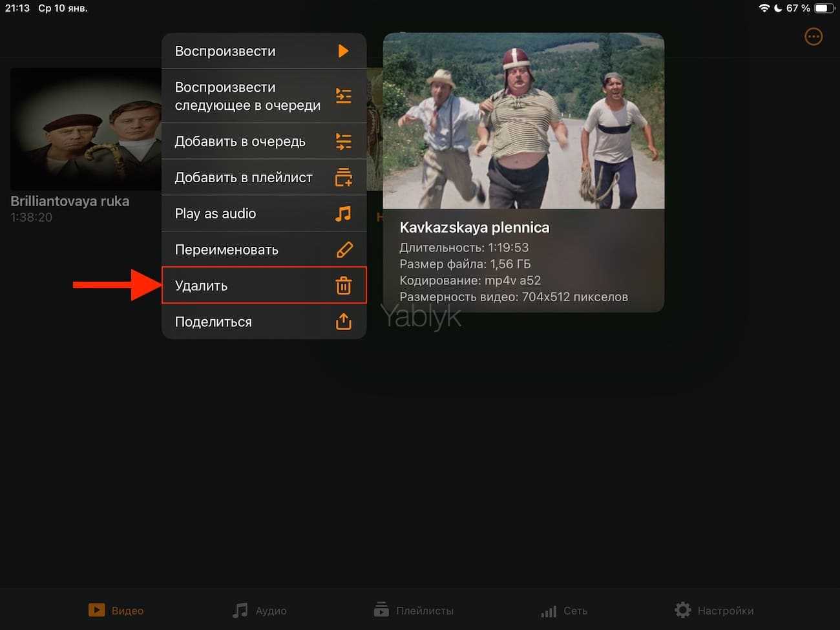Screen dimensions: 840x630
Task: Open the three-dot more options button
Action: (x=814, y=37)
